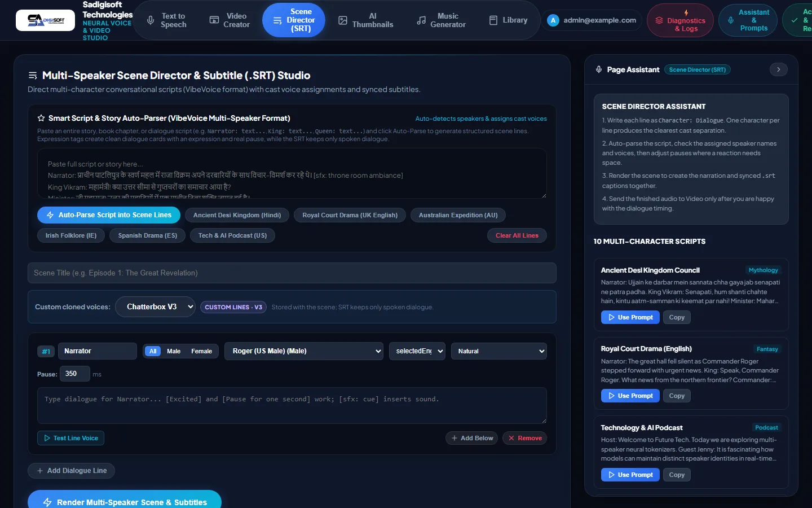Click the #1 line number badge
Screen dimensions: 812x508
(46, 351)
